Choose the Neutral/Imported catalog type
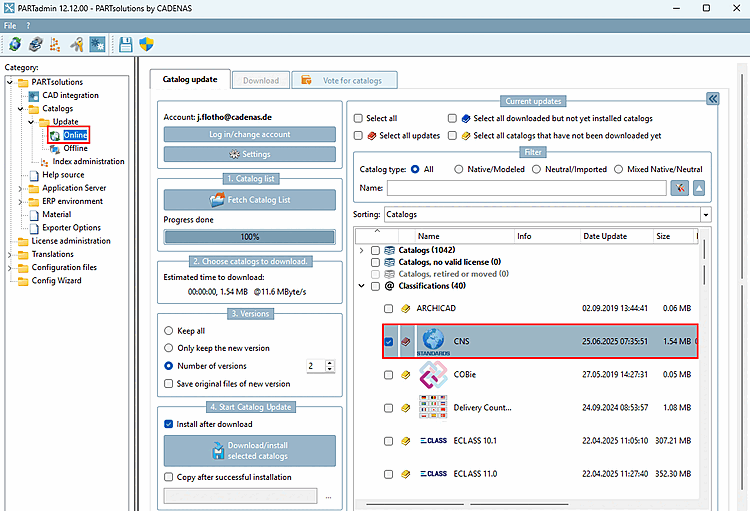 click(537, 169)
